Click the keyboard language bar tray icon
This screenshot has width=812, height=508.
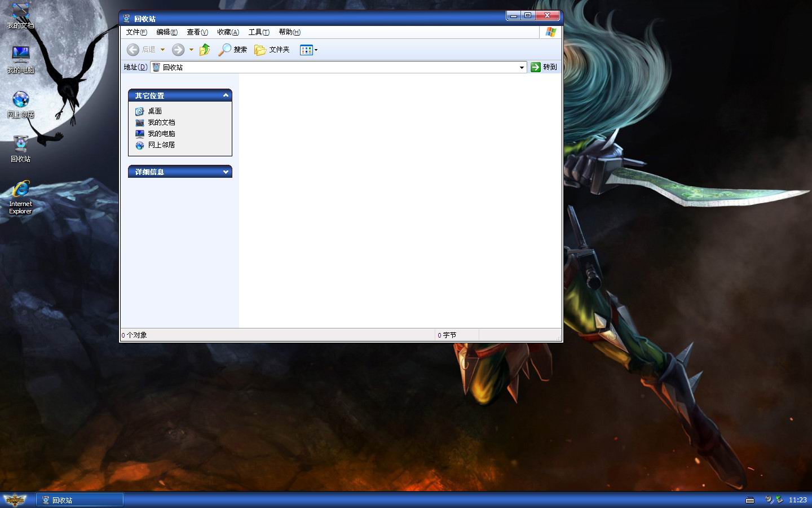pos(750,500)
